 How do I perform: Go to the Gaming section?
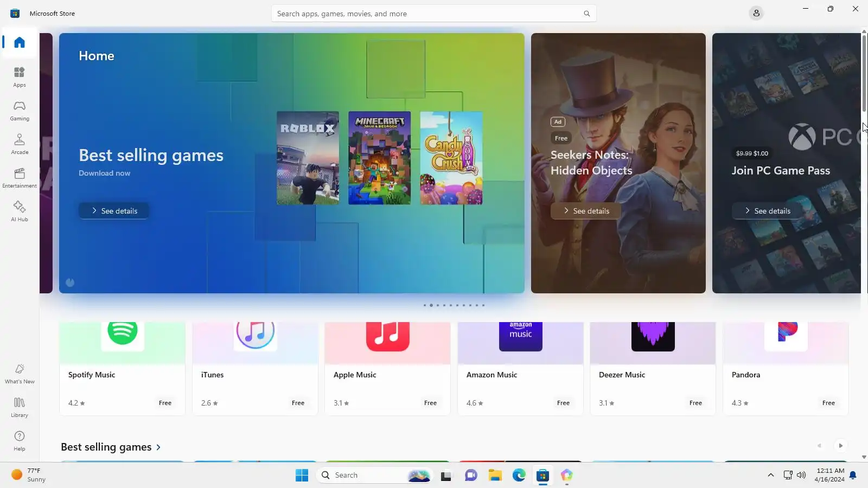pyautogui.click(x=20, y=110)
